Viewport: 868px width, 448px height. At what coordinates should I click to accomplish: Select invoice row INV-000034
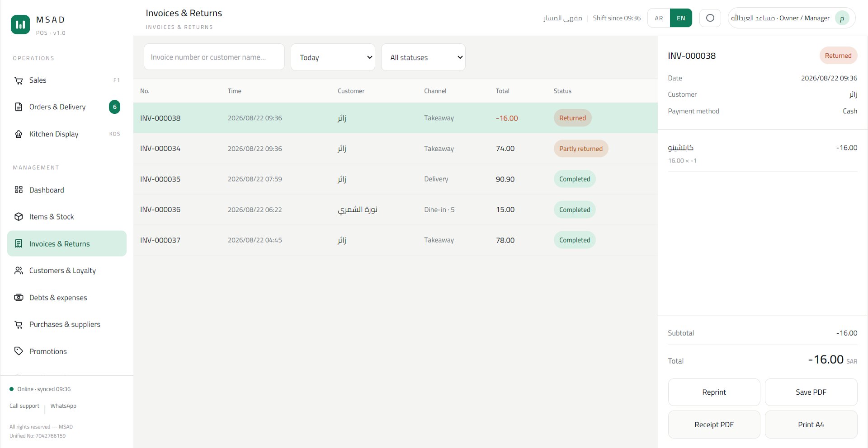point(395,149)
